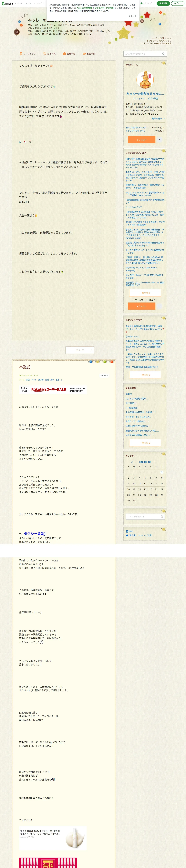Click the top blog search magnifier icon
The width and height of the screenshot is (186, 868).
pos(163,54)
